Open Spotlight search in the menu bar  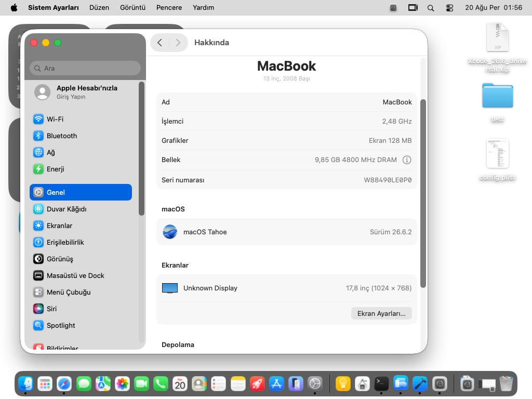(431, 7)
